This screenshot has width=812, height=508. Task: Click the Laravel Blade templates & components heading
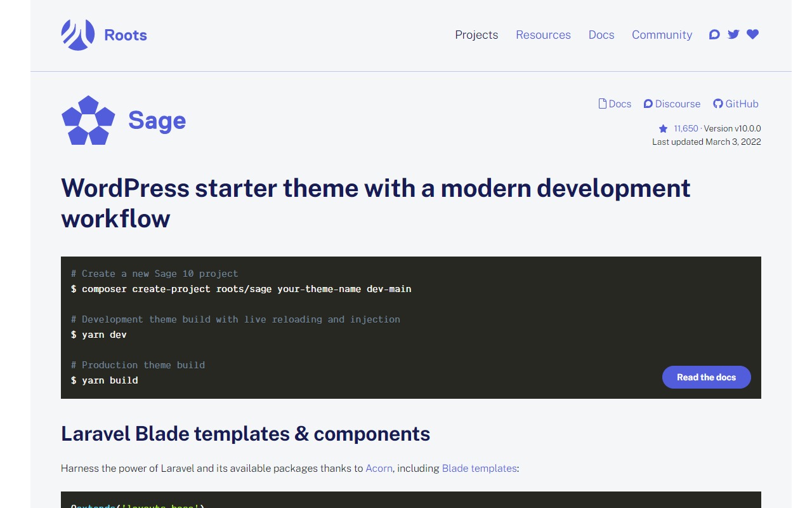[246, 434]
